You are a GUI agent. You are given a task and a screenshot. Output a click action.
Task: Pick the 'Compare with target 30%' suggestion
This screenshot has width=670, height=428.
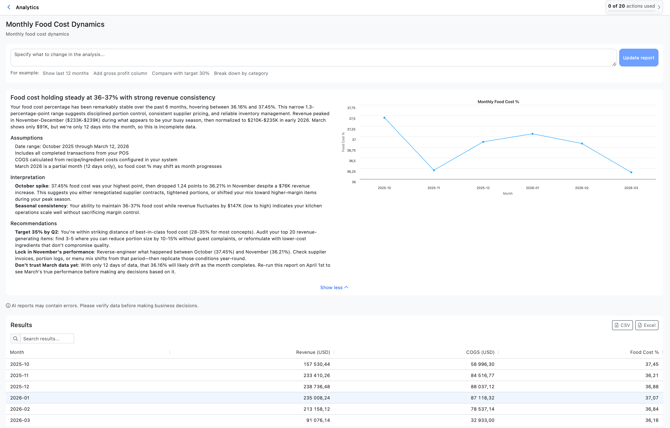pyautogui.click(x=181, y=73)
